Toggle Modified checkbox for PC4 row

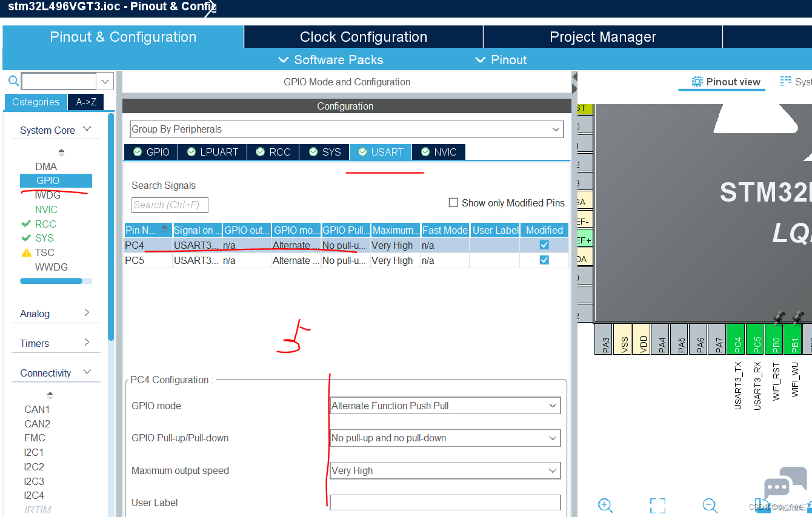(x=544, y=245)
